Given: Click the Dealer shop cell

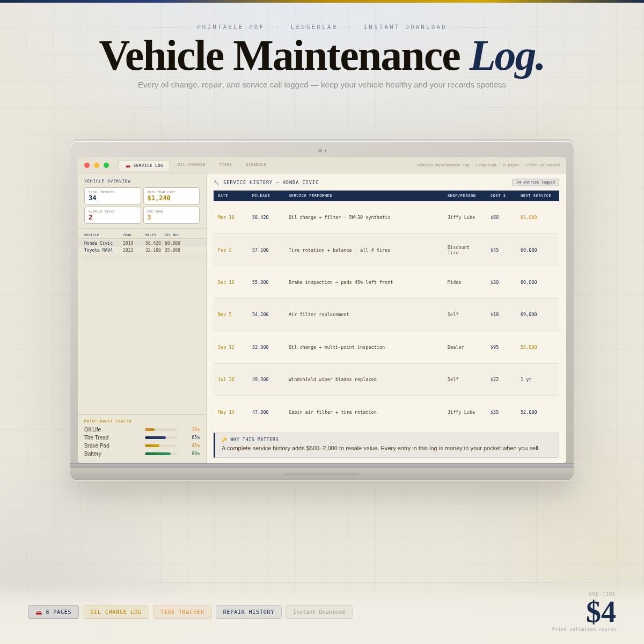Looking at the screenshot, I should 456,347.
